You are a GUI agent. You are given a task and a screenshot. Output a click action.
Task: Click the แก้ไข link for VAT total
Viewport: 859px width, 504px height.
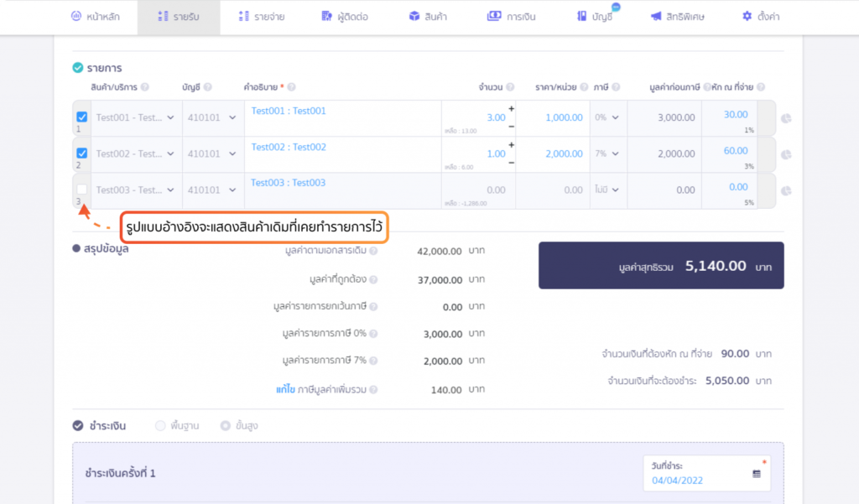(x=285, y=389)
